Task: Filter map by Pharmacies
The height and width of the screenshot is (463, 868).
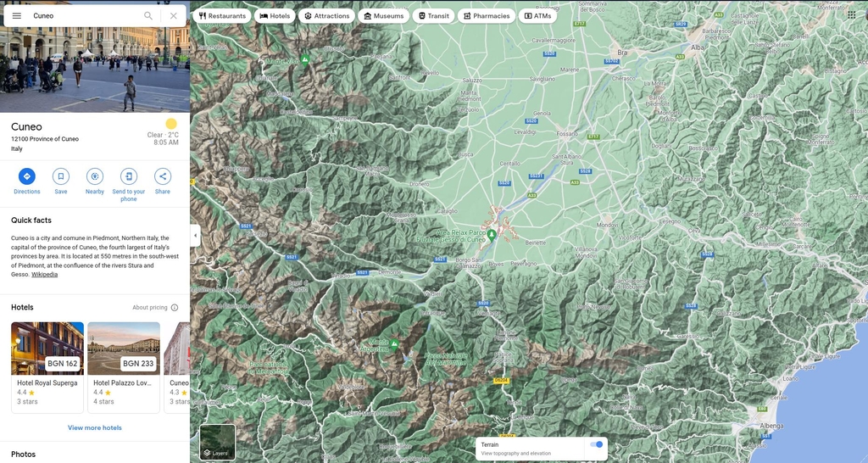Action: pos(486,15)
